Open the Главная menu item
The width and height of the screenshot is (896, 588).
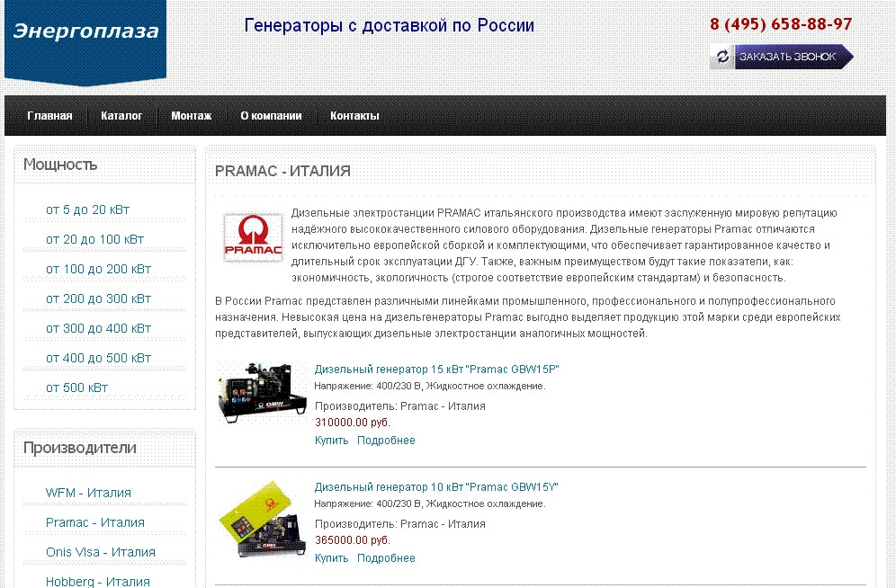49,115
